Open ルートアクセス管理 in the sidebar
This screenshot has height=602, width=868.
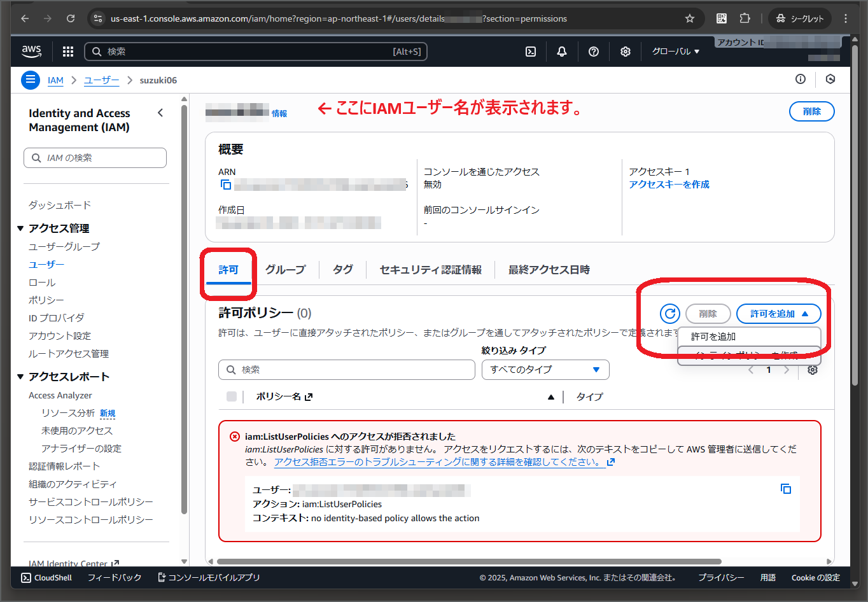(x=69, y=354)
